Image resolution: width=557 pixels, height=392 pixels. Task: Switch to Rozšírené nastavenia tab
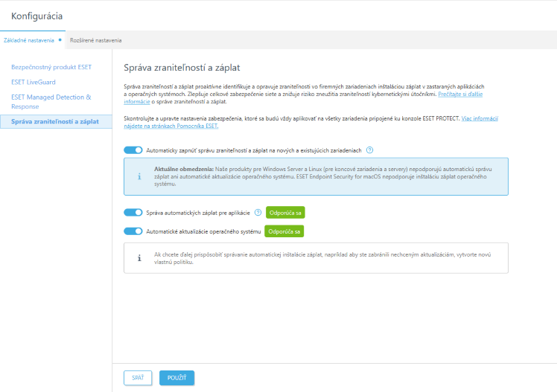tap(96, 40)
